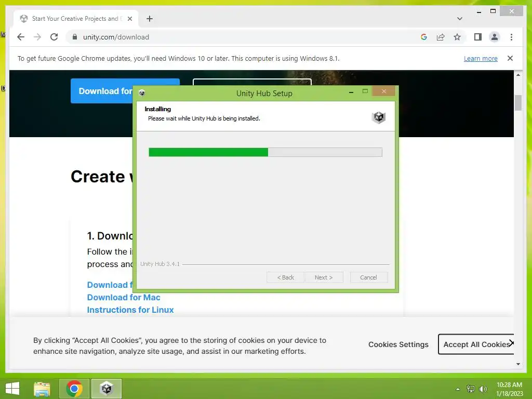Dismiss the Windows 10 update notice

pos(510,58)
